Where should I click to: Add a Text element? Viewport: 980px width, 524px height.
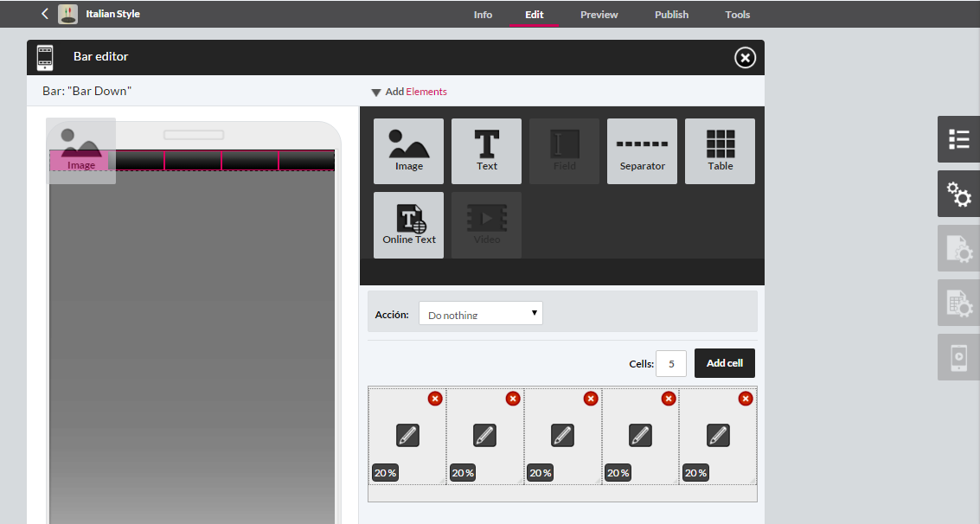pyautogui.click(x=486, y=151)
